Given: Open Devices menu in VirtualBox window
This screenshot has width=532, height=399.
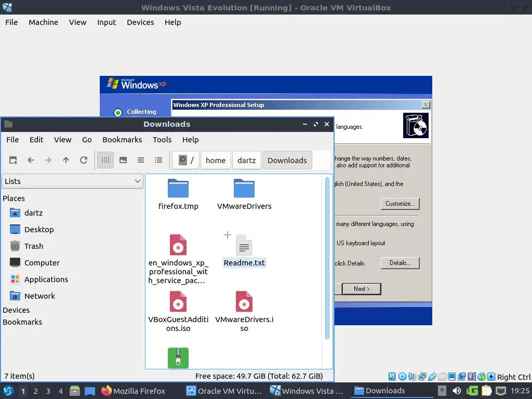Looking at the screenshot, I should [140, 22].
